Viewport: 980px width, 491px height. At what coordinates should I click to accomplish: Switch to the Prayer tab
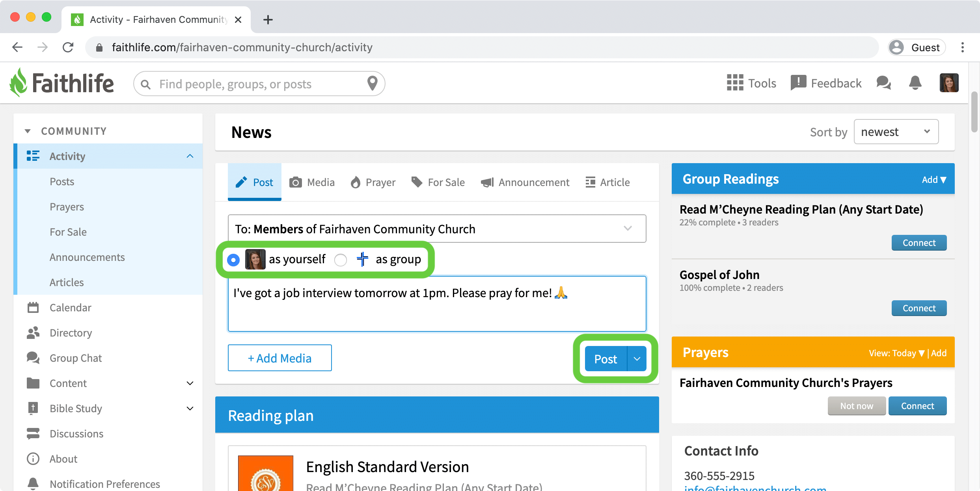click(x=373, y=182)
